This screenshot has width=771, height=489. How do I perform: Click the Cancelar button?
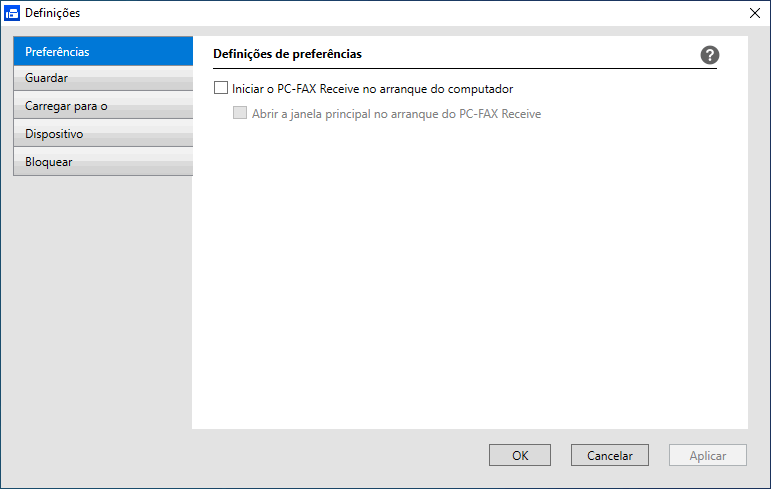pos(610,455)
